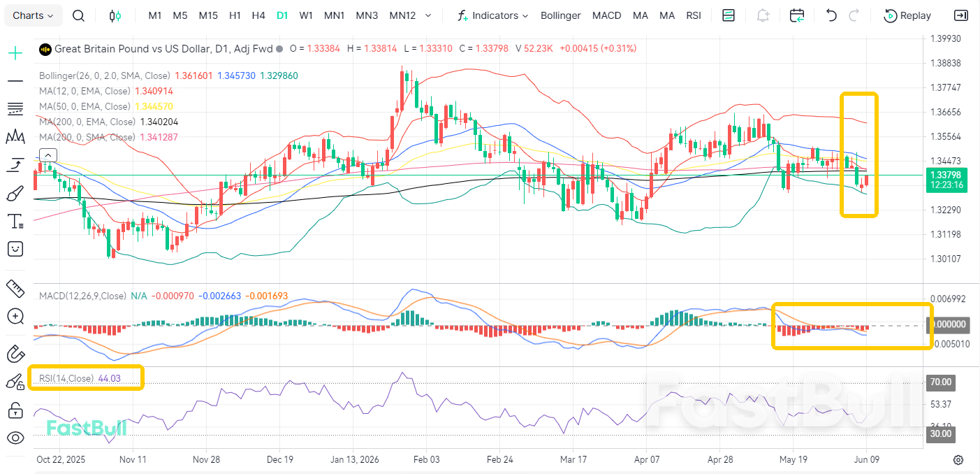Select the ruler measure tool
The width and height of the screenshot is (980, 474).
(x=15, y=288)
